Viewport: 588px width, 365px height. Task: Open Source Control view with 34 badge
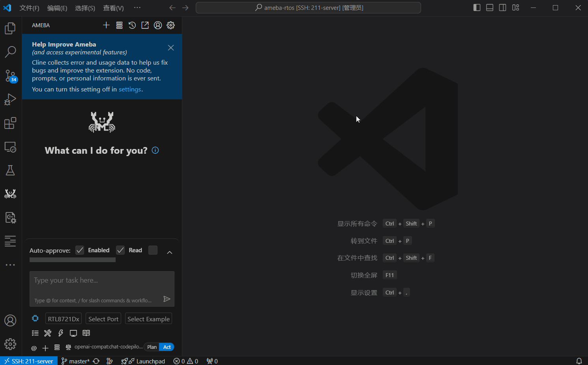click(10, 76)
